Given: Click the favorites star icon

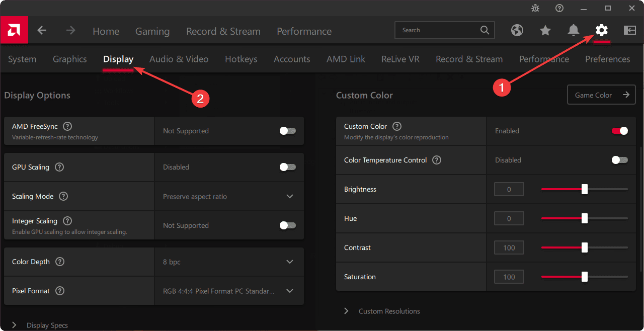Looking at the screenshot, I should tap(545, 30).
